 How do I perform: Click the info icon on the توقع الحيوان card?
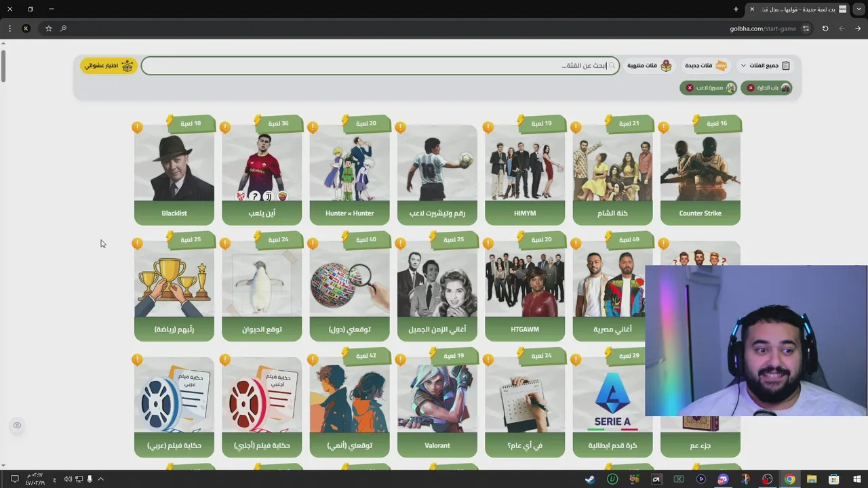pyautogui.click(x=225, y=243)
